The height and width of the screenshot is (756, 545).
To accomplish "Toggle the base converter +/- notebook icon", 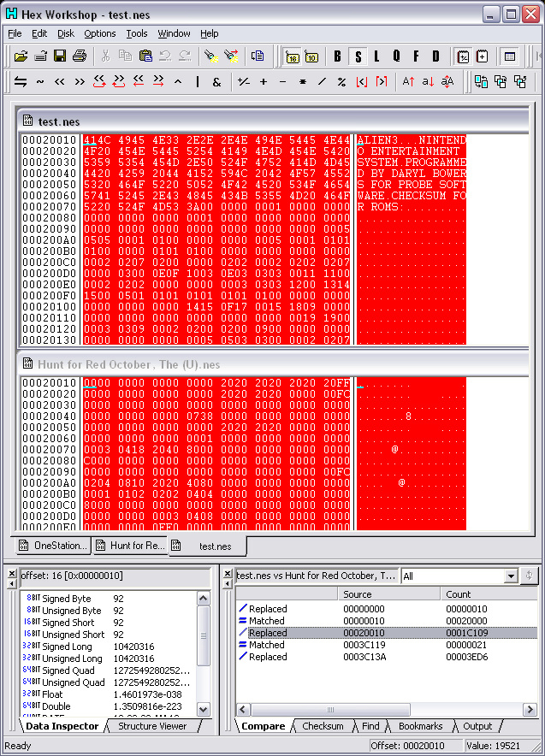I will pos(463,57).
